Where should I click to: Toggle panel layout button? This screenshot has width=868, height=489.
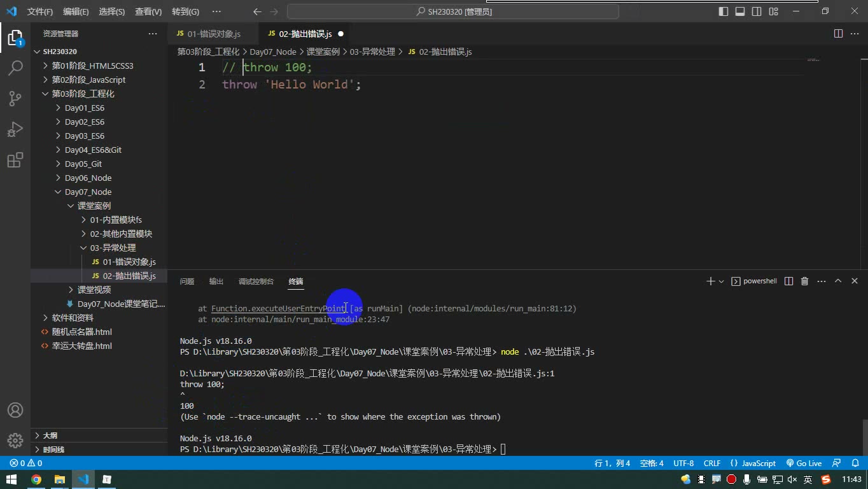click(740, 11)
